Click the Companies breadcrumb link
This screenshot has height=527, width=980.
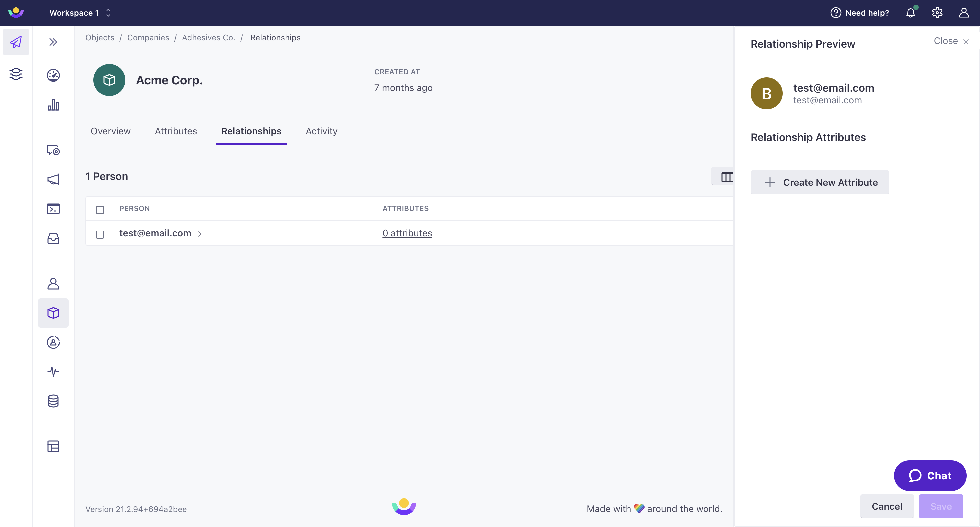148,37
